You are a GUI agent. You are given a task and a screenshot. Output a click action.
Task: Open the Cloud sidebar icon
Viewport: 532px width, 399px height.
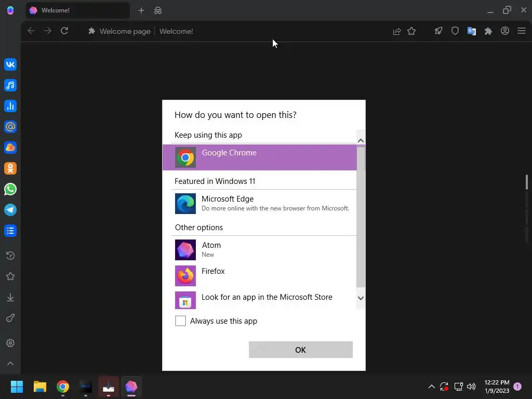10,148
